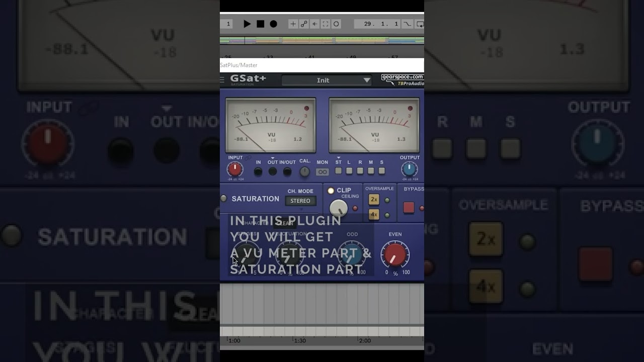Click the dashed selection square icon
This screenshot has height=362, width=644.
(x=326, y=24)
